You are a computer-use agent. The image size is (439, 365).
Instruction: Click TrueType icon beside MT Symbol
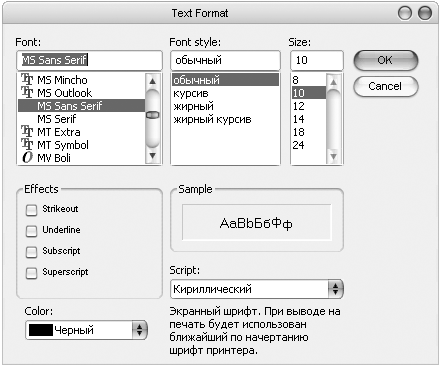(x=27, y=145)
